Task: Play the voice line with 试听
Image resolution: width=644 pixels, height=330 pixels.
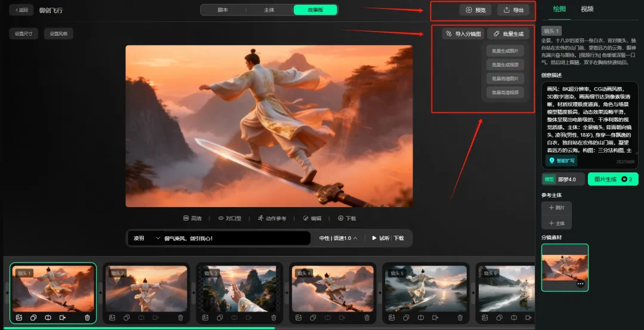Action: [x=380, y=238]
